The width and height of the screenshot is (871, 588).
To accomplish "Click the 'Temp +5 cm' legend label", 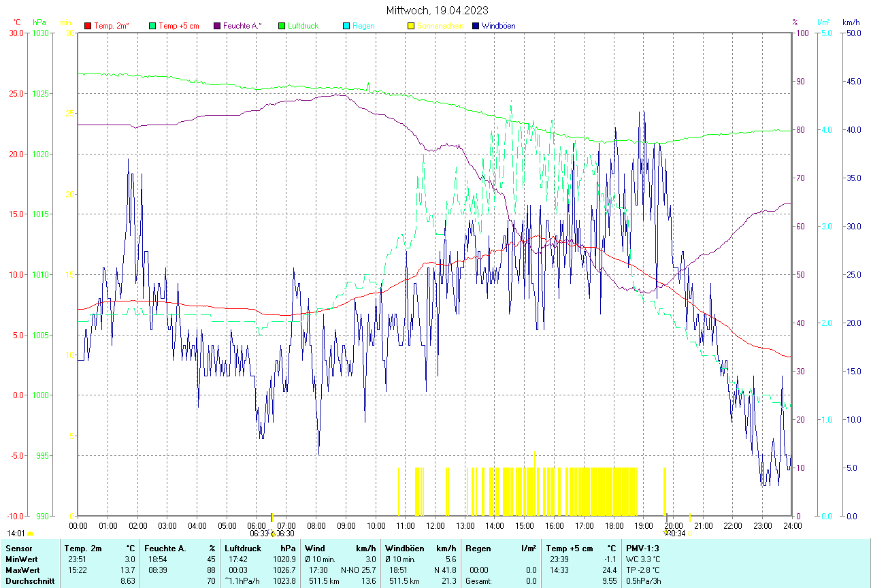I will 179,26.
